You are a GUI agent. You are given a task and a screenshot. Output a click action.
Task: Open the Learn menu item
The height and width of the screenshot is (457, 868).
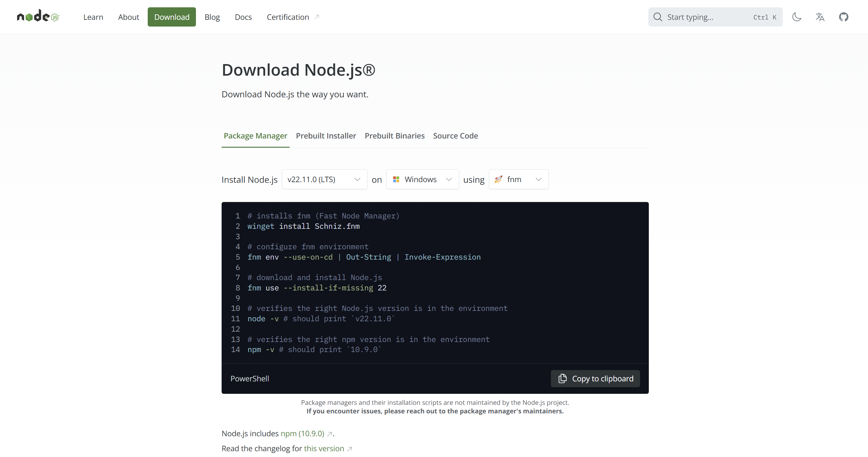click(x=93, y=17)
